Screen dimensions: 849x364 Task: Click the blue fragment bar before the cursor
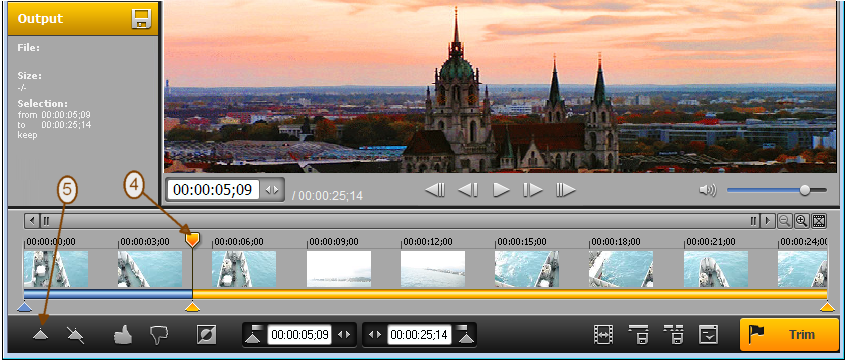[108, 294]
